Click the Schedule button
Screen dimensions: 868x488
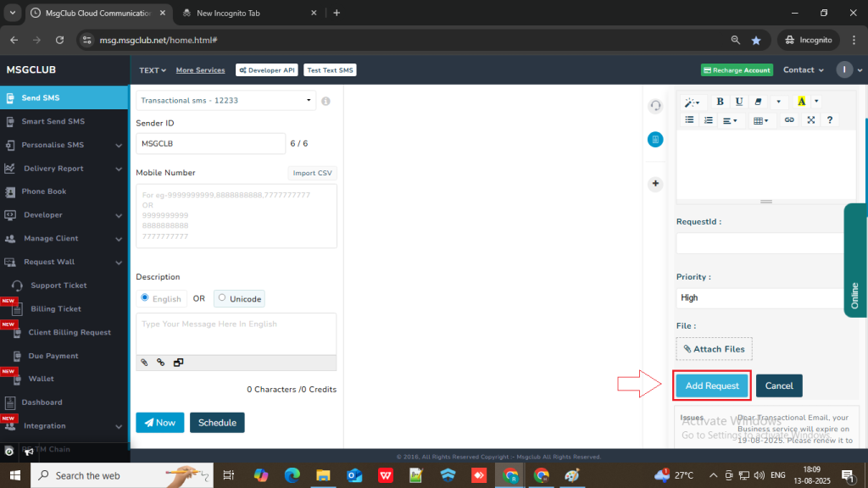(217, 423)
